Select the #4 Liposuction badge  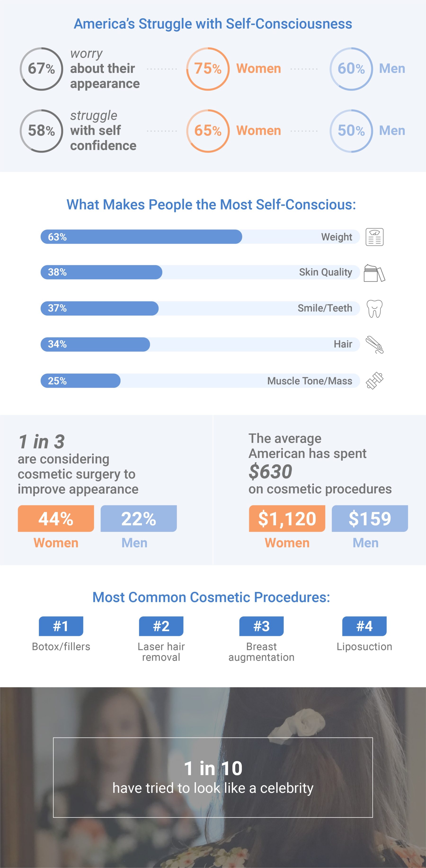click(x=365, y=626)
